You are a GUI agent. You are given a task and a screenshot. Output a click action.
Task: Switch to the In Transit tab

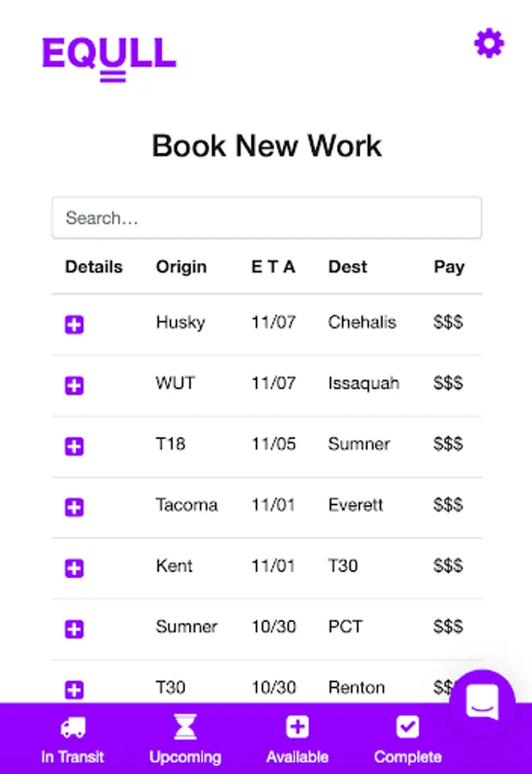73,741
